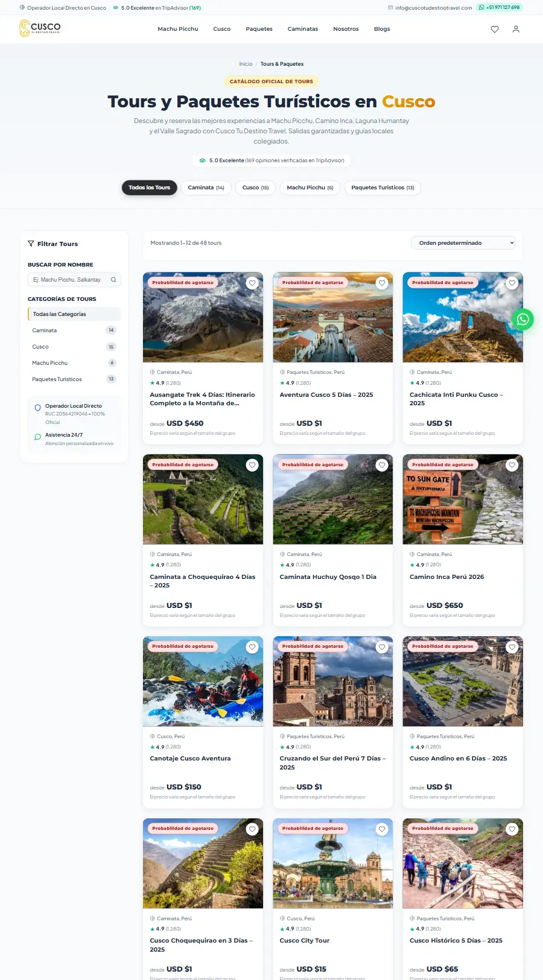This screenshot has height=980, width=543.
Task: Favorite the Cusco Choquequirao en 3 Días tour
Action: [x=252, y=829]
